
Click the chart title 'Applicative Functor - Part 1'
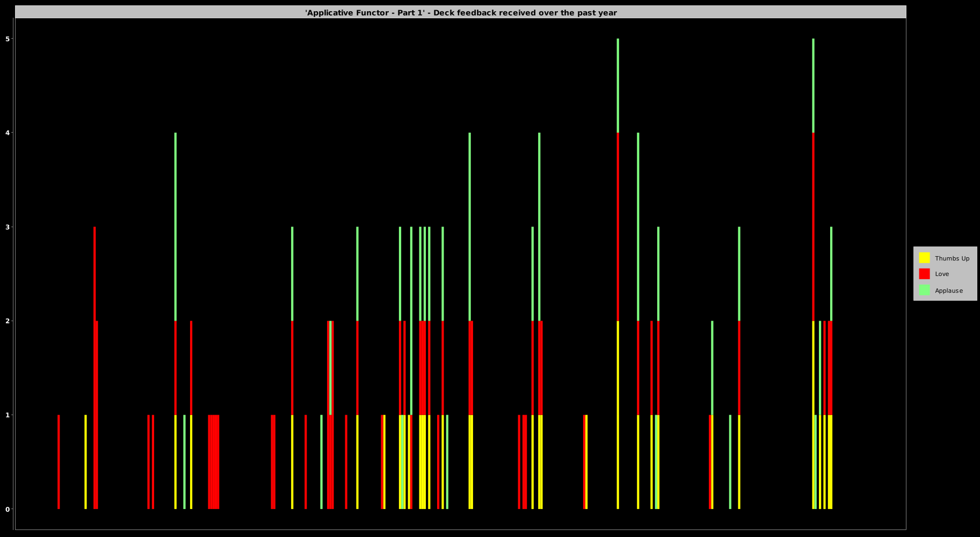pos(461,12)
